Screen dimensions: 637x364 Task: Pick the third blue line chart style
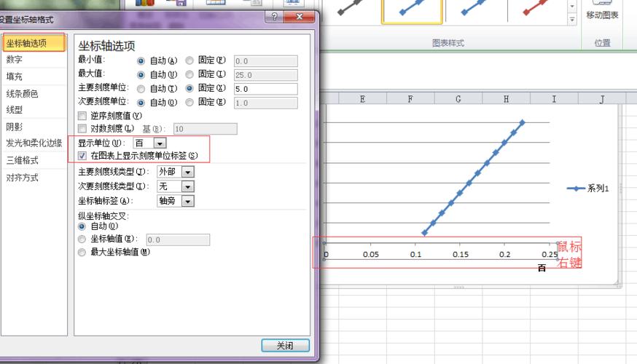474,9
